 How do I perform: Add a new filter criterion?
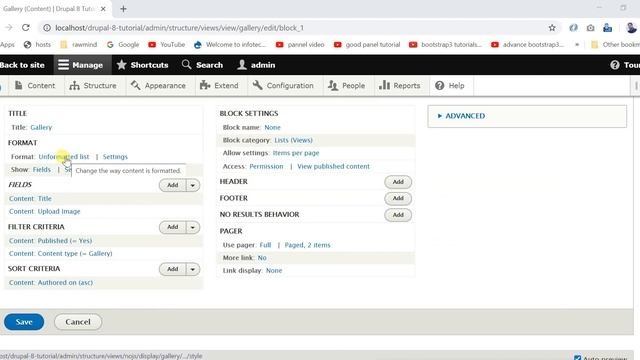173,227
